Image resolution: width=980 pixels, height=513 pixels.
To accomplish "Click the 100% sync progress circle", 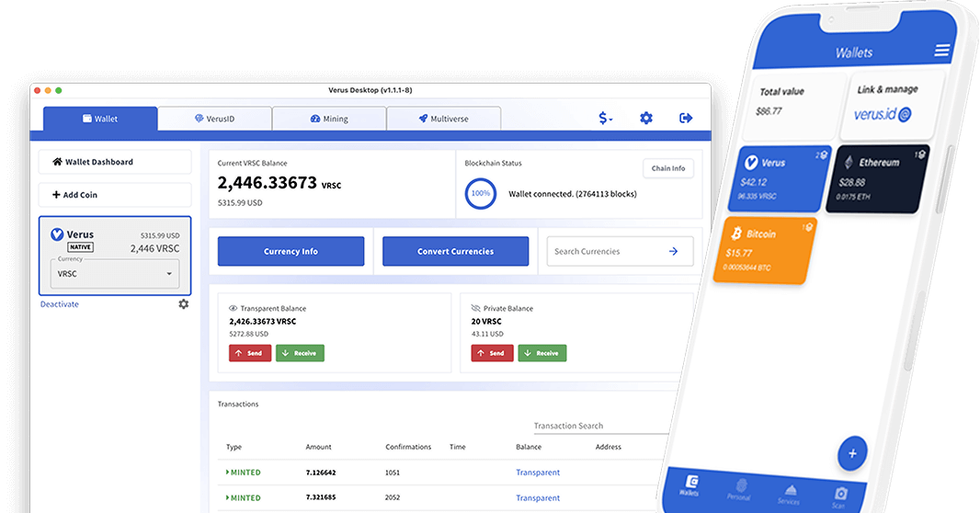I will tap(481, 194).
